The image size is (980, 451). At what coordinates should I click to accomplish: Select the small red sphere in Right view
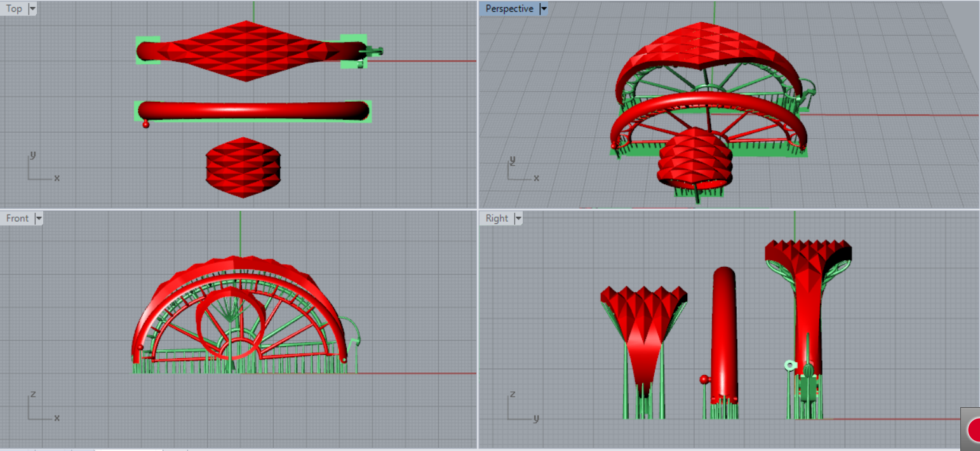click(704, 380)
